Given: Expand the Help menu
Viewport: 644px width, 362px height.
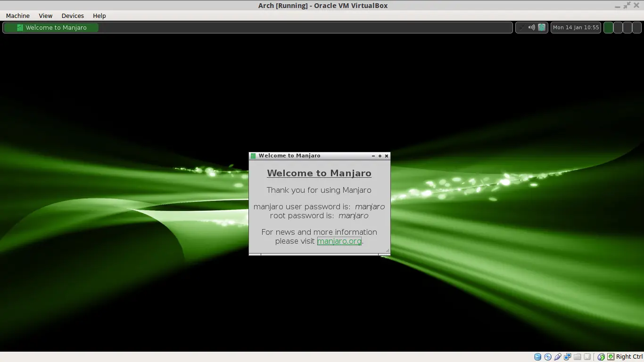Looking at the screenshot, I should (99, 16).
